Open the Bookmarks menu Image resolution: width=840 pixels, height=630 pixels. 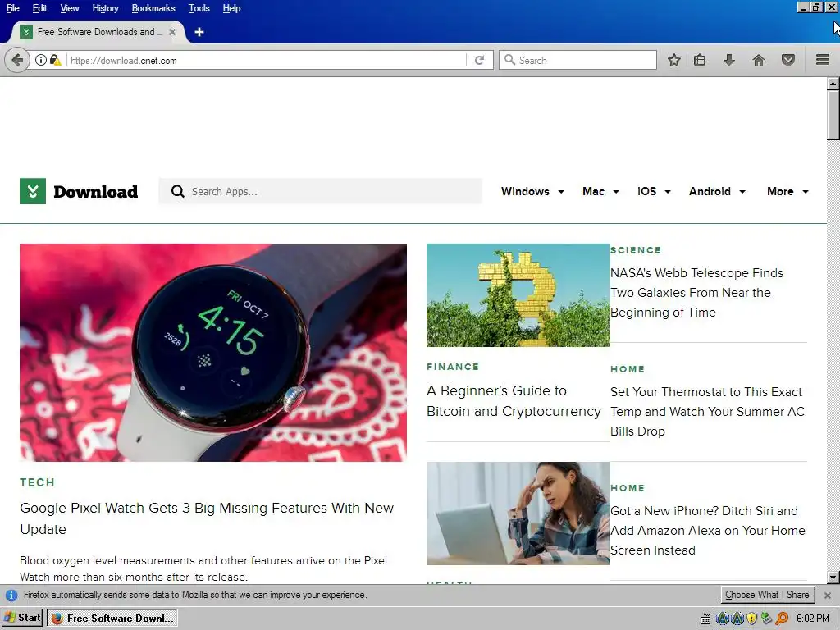click(x=153, y=8)
